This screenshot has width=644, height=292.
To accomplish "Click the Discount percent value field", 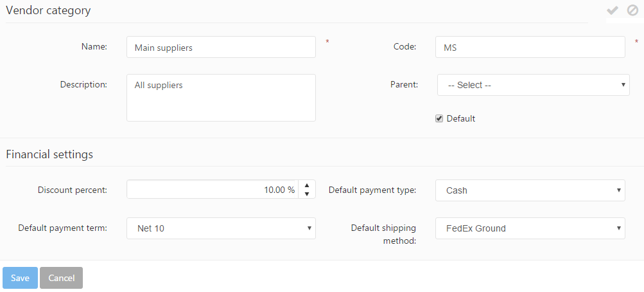I will pyautogui.click(x=212, y=190).
